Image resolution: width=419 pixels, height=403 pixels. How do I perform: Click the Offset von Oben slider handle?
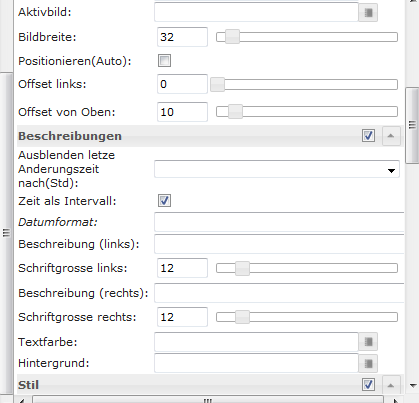coord(235,112)
